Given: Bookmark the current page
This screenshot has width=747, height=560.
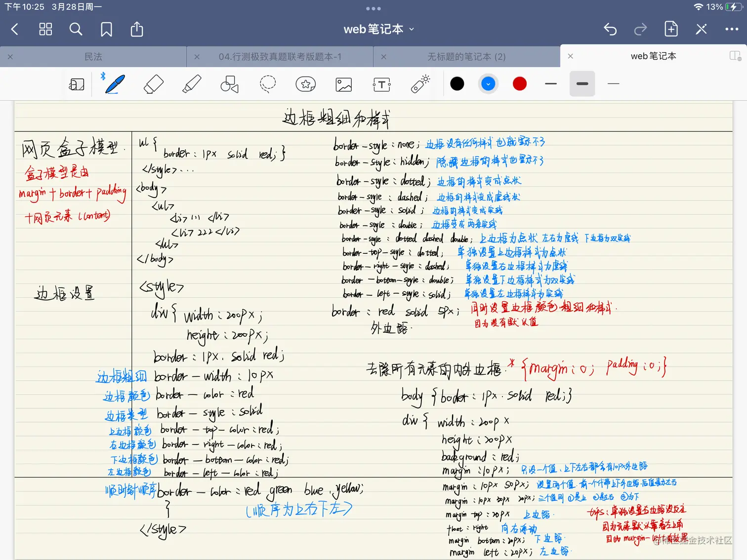Looking at the screenshot, I should (106, 30).
